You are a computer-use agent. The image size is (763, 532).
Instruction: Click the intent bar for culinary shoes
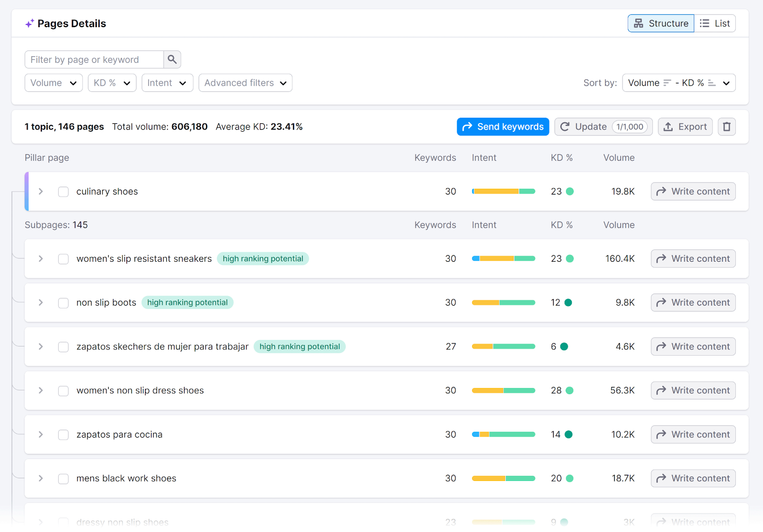click(x=503, y=191)
